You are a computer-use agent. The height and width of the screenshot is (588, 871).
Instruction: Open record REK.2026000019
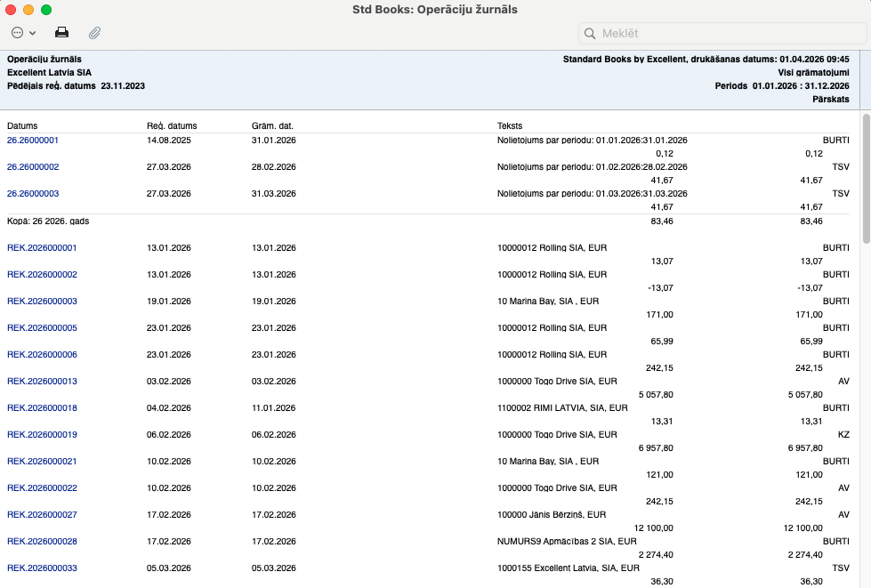42,435
